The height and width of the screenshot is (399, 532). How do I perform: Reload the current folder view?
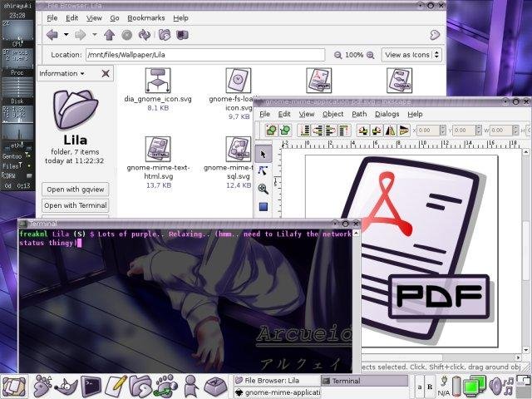[x=144, y=35]
